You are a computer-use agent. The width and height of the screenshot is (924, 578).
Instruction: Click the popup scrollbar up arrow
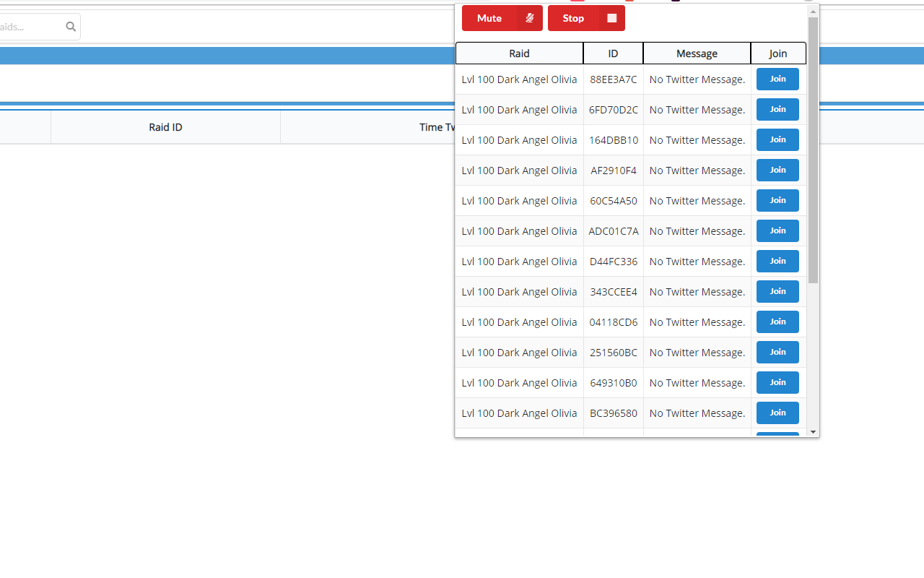coord(813,11)
